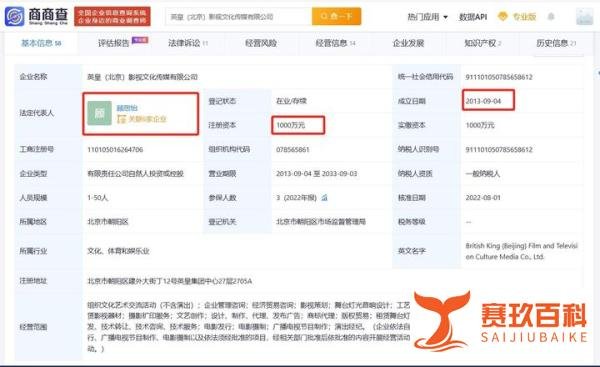The width and height of the screenshot is (600, 367).
Task: Select the 企业名称 company name value
Action: pyautogui.click(x=142, y=77)
